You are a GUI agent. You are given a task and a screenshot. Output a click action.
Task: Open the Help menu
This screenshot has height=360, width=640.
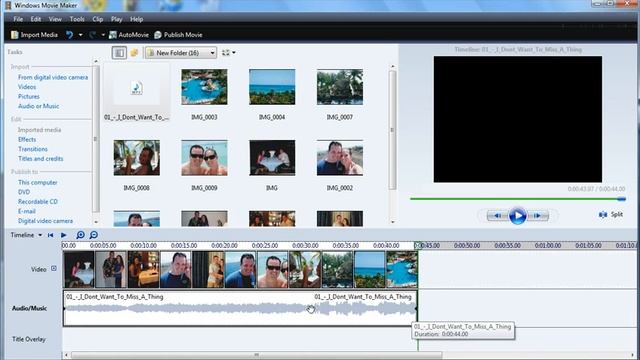coord(136,19)
